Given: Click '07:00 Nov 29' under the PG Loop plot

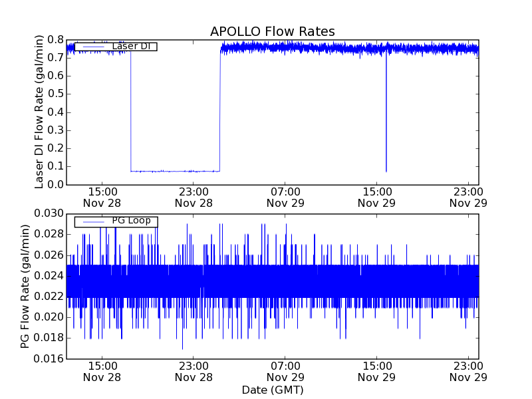Looking at the screenshot, I should 285,372.
